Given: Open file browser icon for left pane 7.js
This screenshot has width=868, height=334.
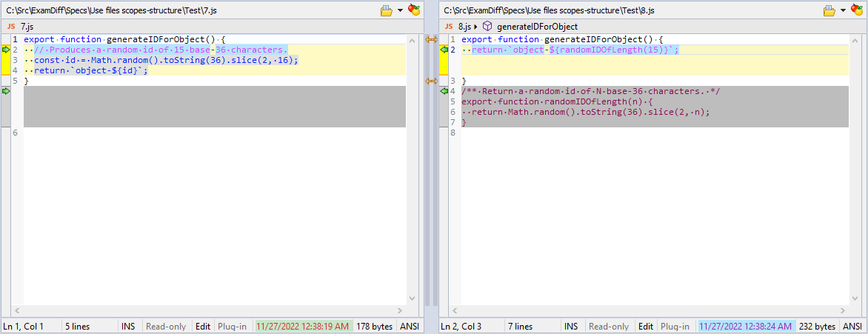Looking at the screenshot, I should click(386, 10).
